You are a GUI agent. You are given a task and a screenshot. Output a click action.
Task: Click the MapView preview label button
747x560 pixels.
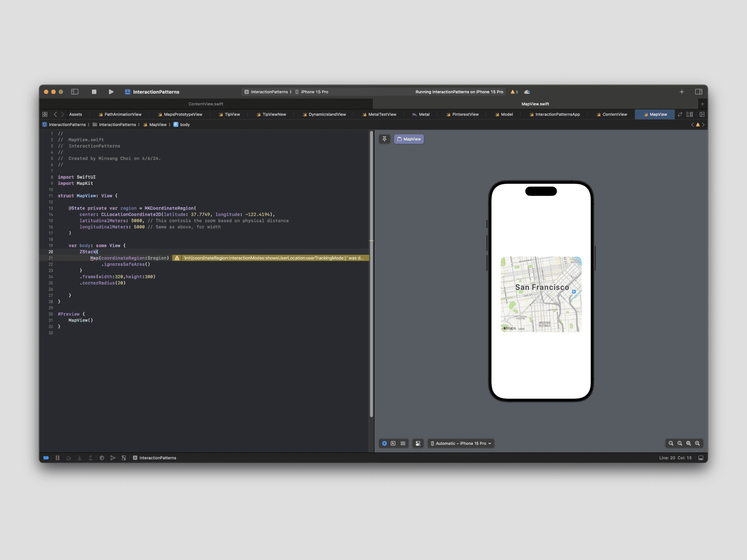coord(409,139)
